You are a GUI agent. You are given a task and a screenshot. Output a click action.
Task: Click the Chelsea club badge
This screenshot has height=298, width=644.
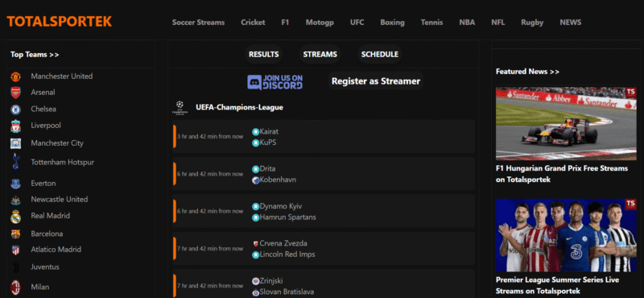[15, 110]
